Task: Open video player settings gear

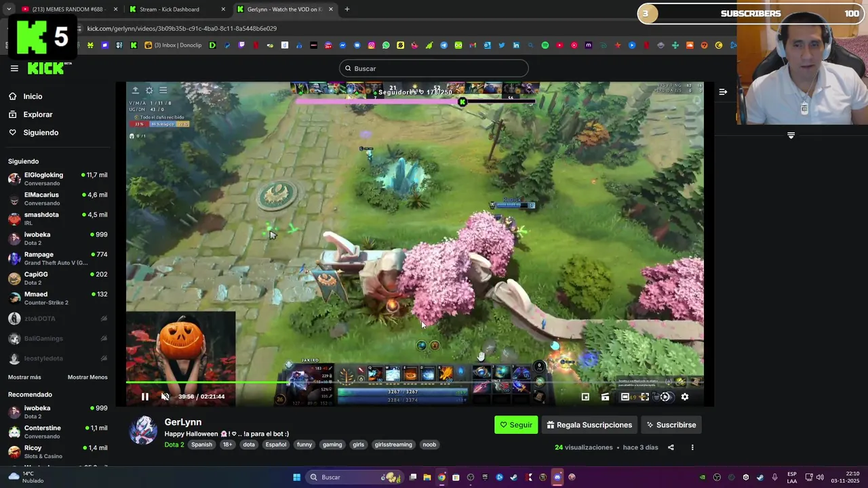Action: tap(685, 396)
